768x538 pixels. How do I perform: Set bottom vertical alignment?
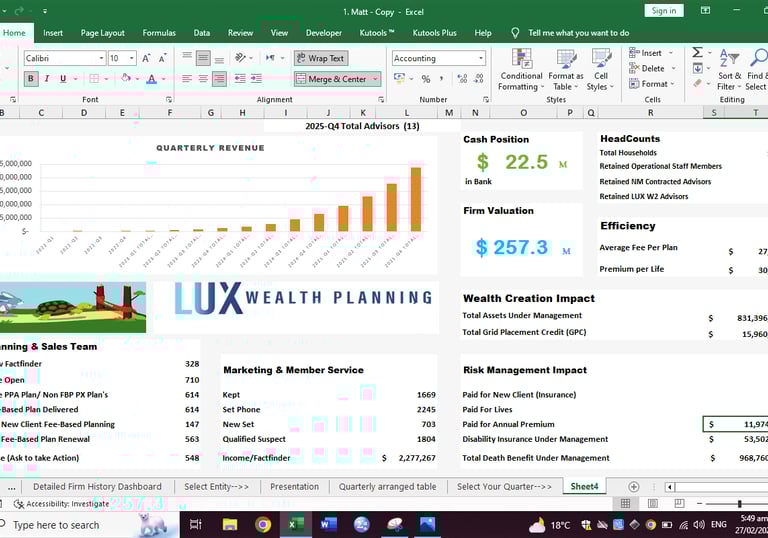click(x=219, y=58)
